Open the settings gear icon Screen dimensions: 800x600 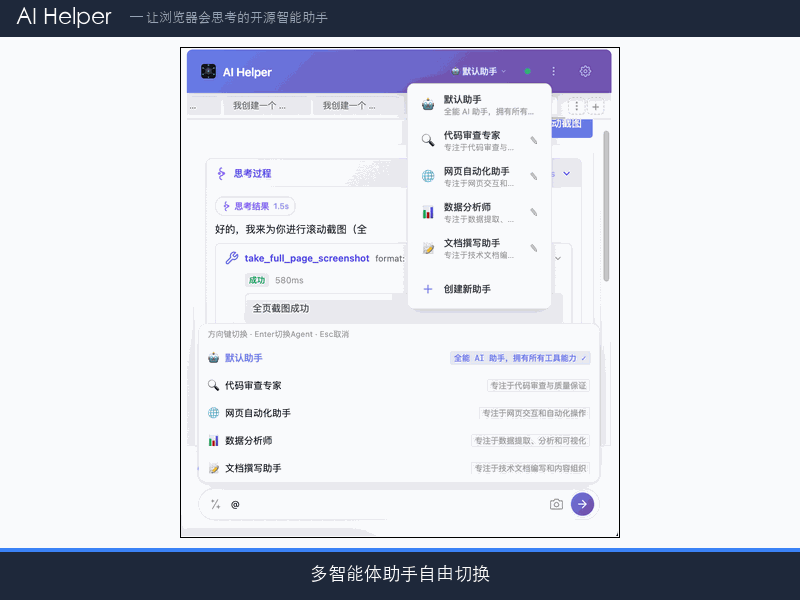[x=585, y=71]
